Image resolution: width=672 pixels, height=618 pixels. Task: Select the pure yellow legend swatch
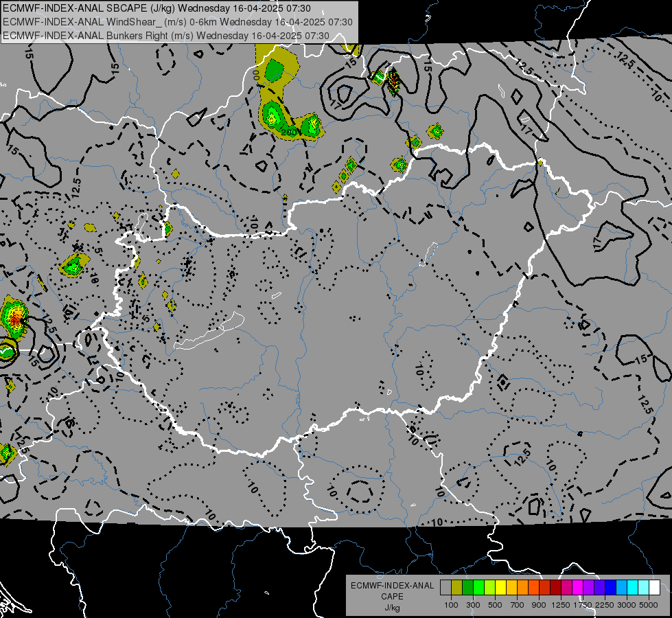[x=500, y=588]
